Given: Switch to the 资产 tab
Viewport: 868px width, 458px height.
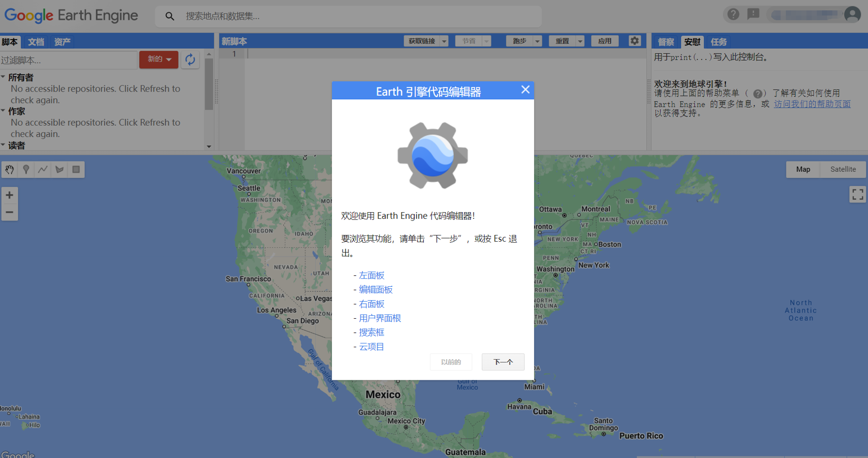Looking at the screenshot, I should [62, 42].
